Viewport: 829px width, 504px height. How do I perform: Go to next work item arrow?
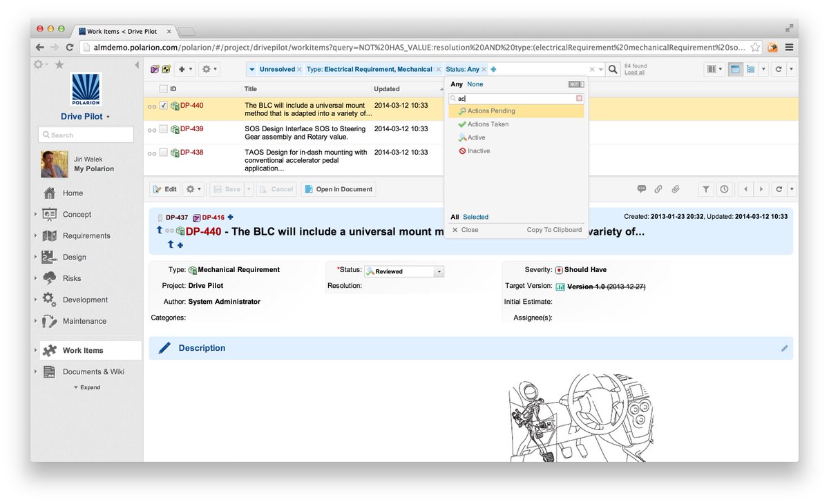point(761,189)
